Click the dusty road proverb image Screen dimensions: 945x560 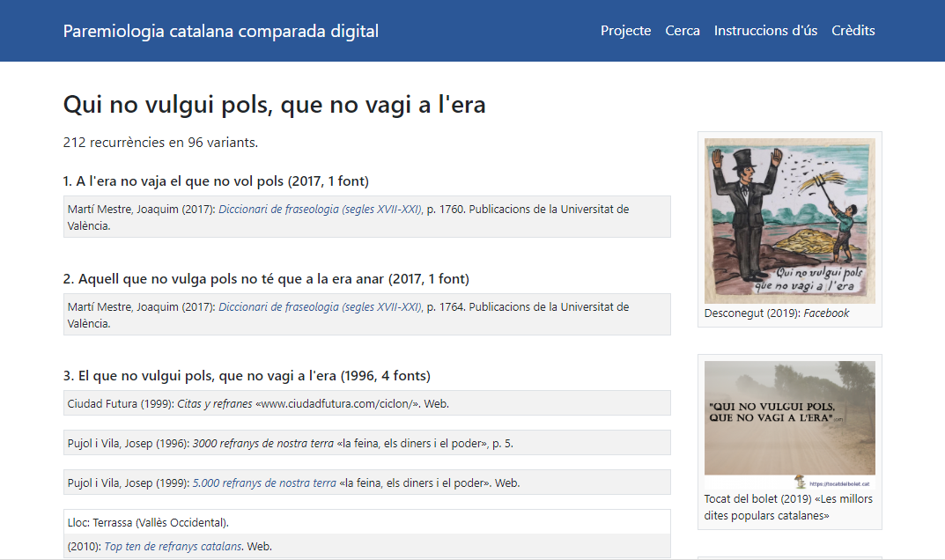[x=789, y=418]
